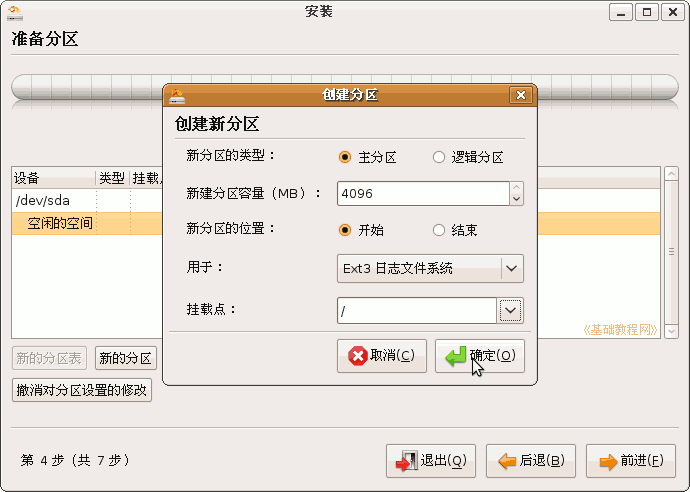Click 撤消对分区设置的修改 button
The height and width of the screenshot is (492, 690).
(x=82, y=390)
